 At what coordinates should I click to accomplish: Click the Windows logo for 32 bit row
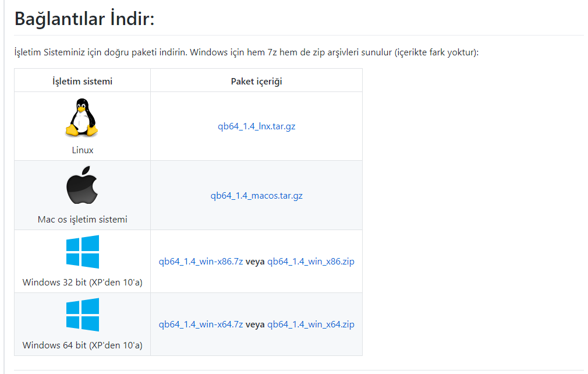click(82, 251)
